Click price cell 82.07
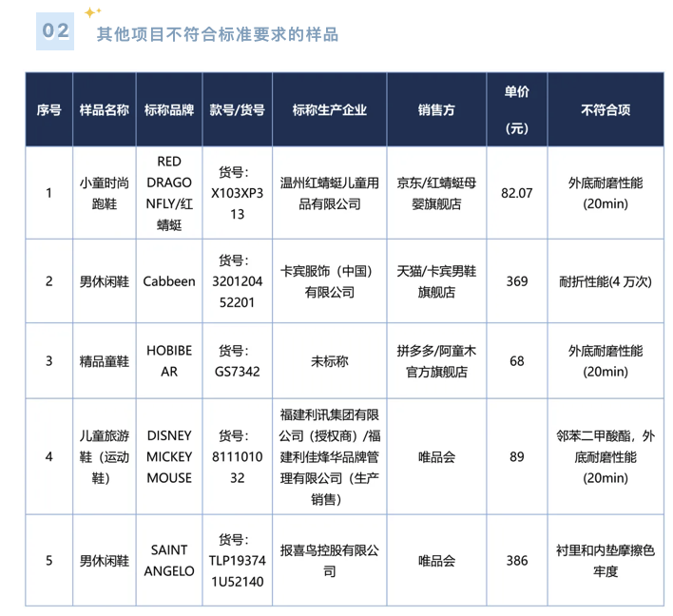Screen dimensions: 673x616 517,193
